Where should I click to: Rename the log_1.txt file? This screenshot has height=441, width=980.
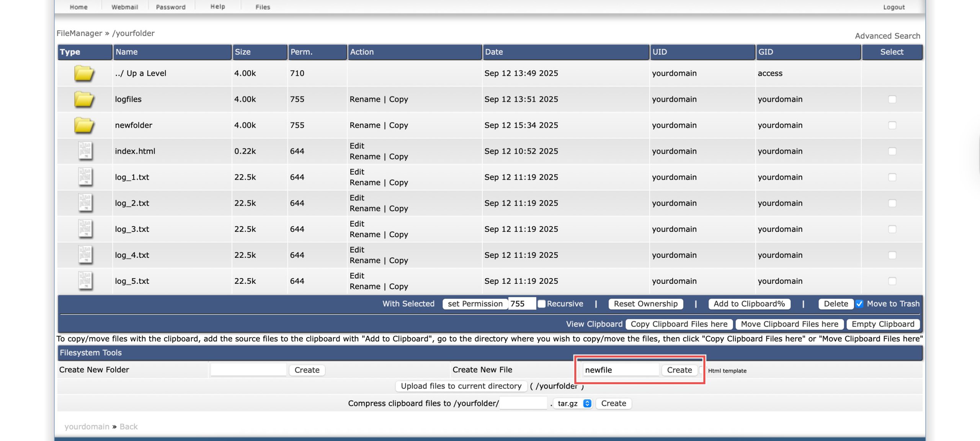[x=365, y=182]
